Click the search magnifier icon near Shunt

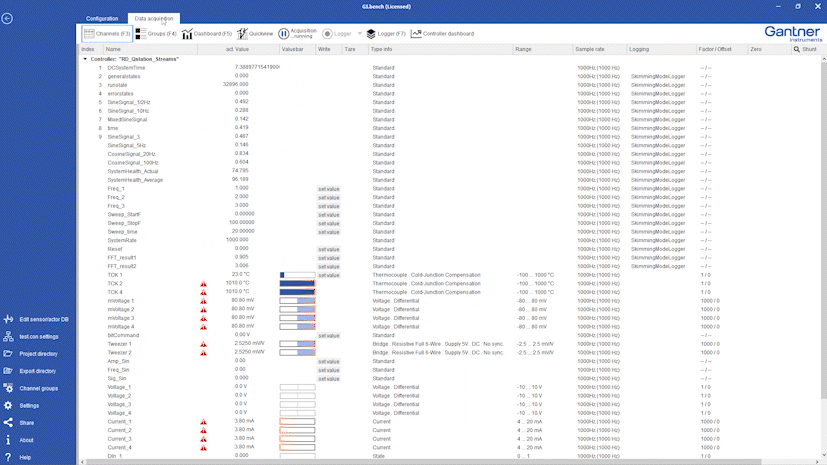pos(796,49)
